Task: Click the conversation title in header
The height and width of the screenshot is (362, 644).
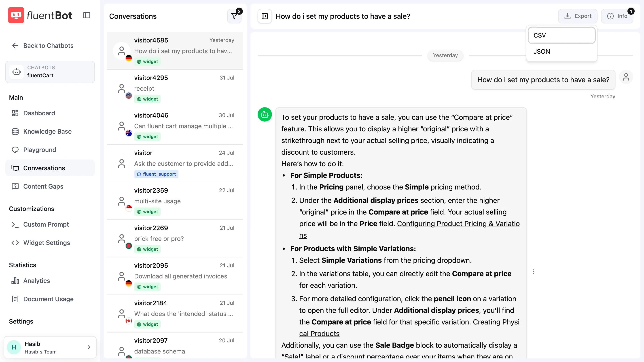Action: point(343,16)
